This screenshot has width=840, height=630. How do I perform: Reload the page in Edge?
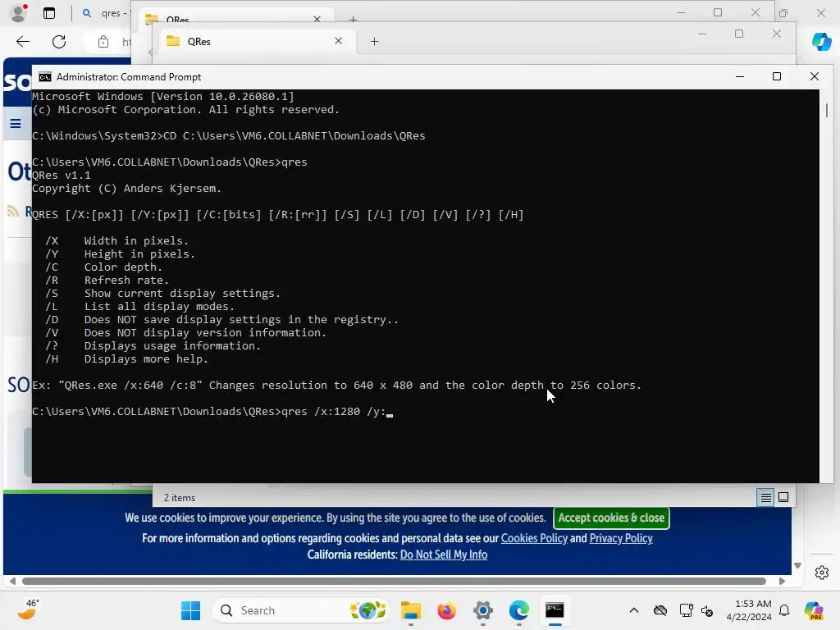(x=59, y=42)
